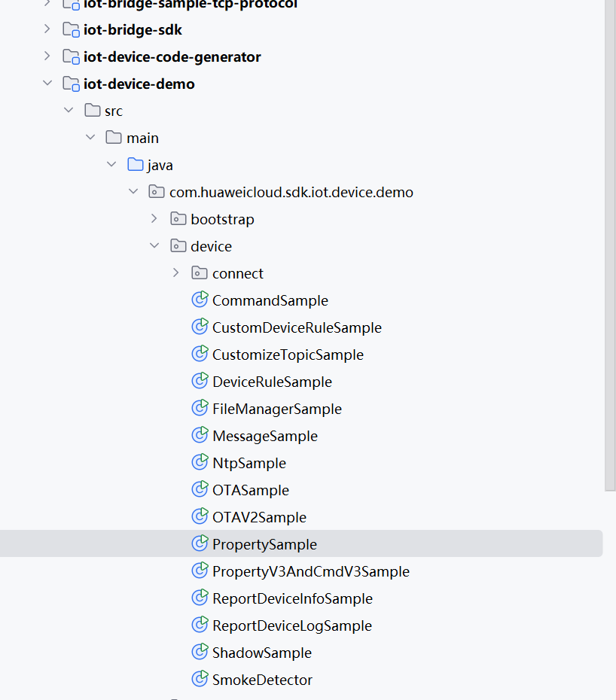Click the PropertySample class icon
Viewport: 616px width, 700px height.
pyautogui.click(x=200, y=543)
